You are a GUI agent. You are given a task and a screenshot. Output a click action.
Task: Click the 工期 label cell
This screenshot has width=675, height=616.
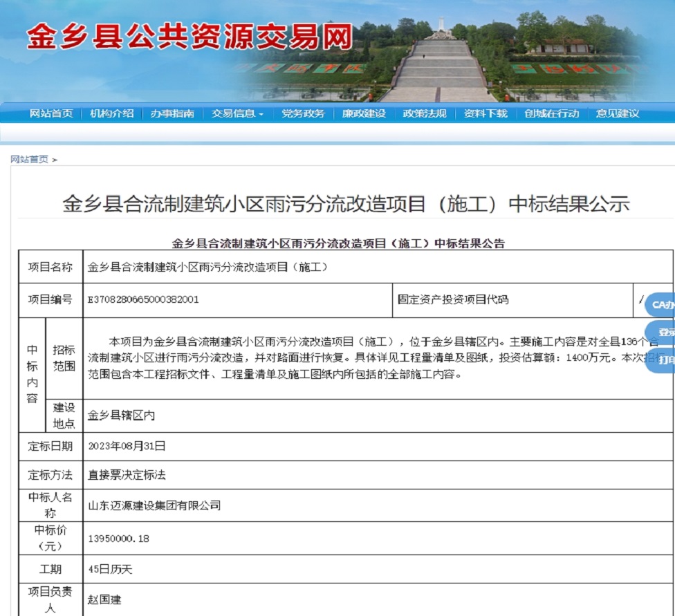pyautogui.click(x=50, y=569)
